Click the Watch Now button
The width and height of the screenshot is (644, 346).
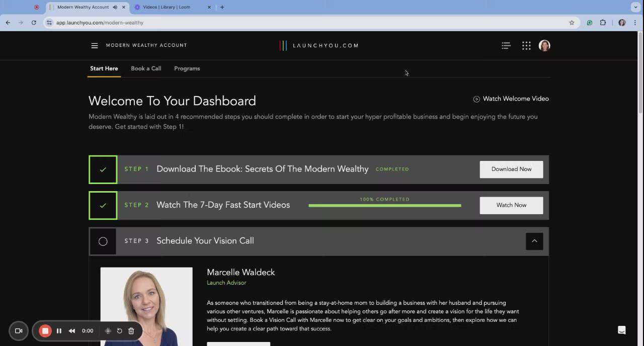click(x=511, y=205)
